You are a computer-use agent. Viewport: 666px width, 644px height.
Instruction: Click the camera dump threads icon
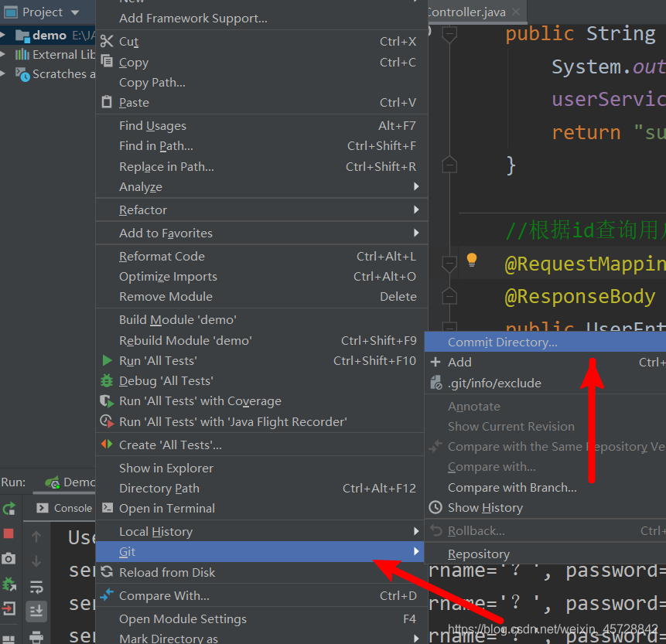(9, 558)
